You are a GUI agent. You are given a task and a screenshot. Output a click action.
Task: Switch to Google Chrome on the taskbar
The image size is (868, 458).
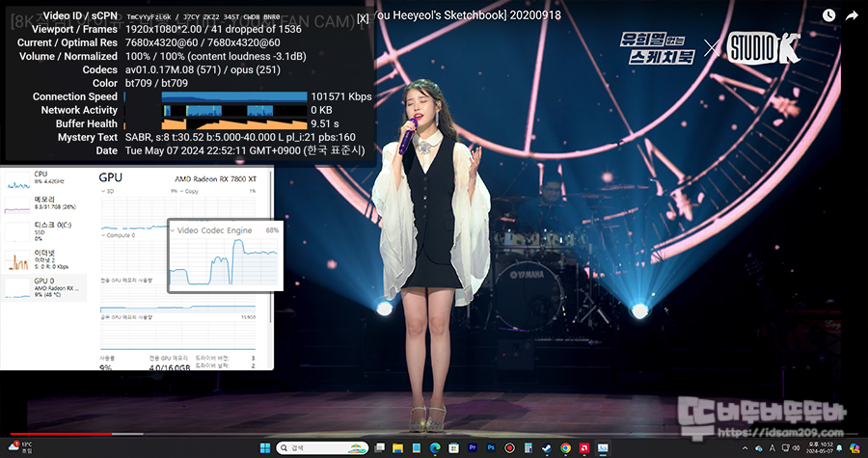tap(565, 447)
